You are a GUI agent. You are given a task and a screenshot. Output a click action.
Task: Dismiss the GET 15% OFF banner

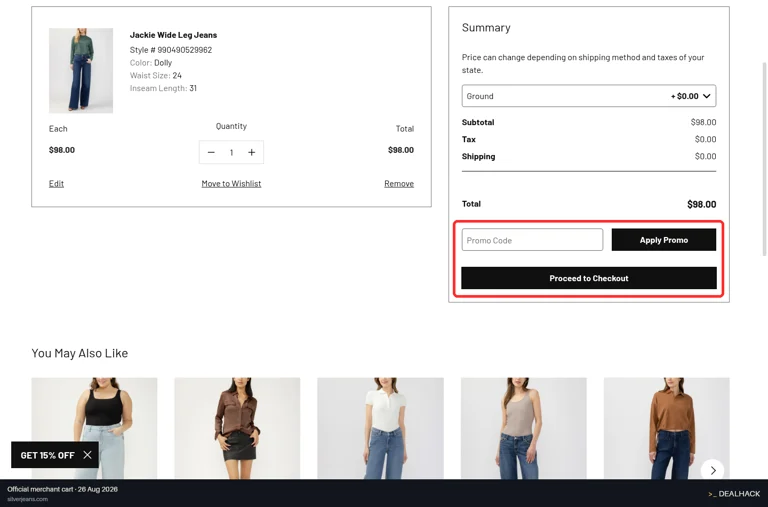click(x=88, y=455)
